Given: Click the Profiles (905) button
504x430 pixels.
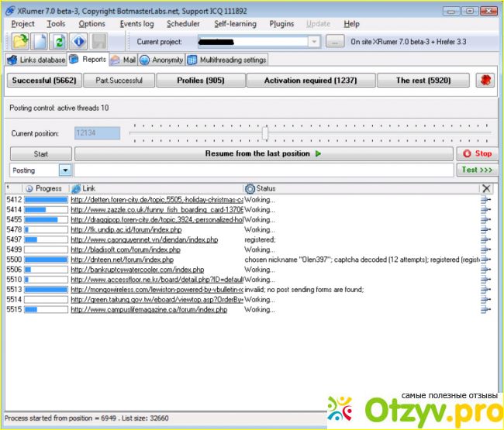Looking at the screenshot, I should tap(201, 81).
